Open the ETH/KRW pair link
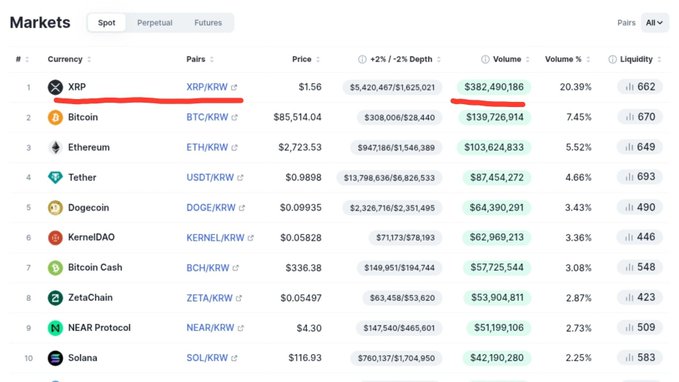Image resolution: width=679 pixels, height=382 pixels. pos(207,147)
